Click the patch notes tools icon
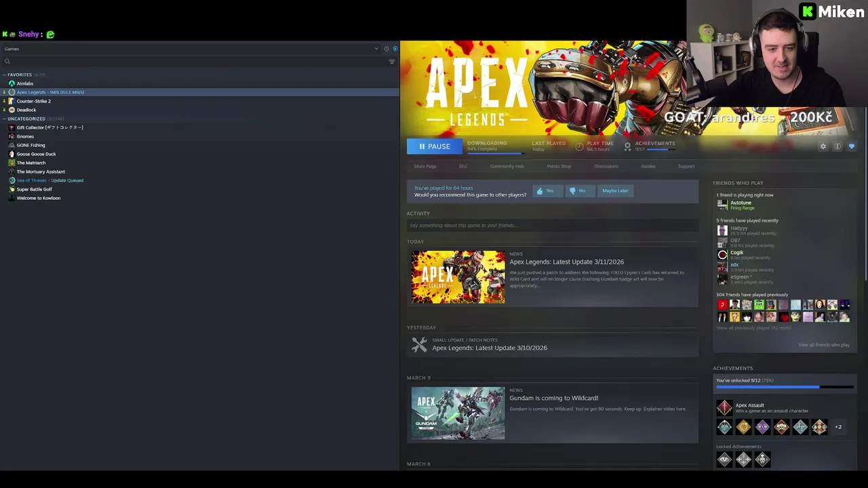The width and height of the screenshot is (868, 488). click(419, 344)
